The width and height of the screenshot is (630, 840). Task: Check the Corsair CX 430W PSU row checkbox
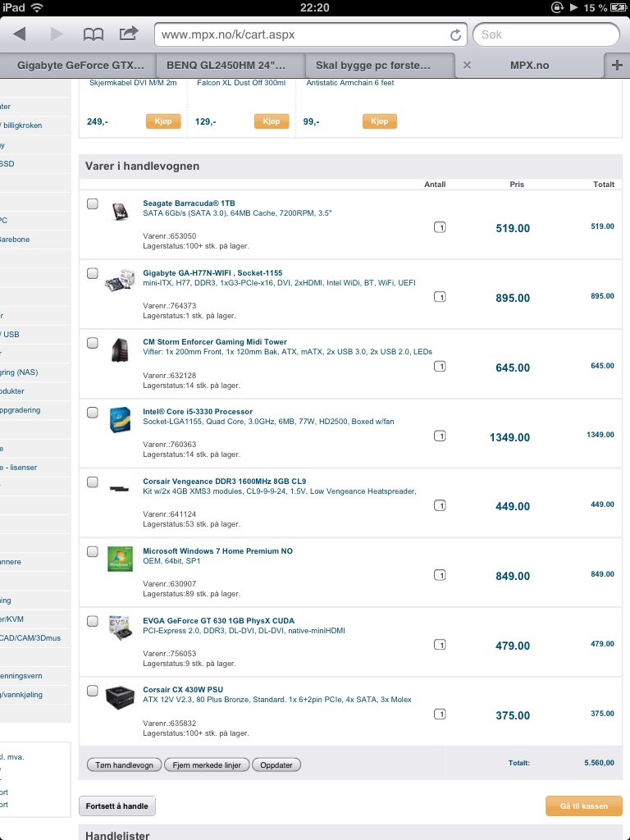coord(93,691)
